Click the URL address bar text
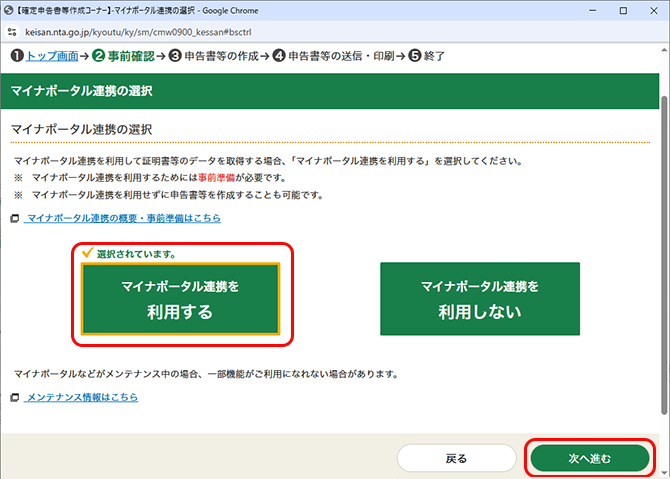This screenshot has height=479, width=670. [138, 32]
